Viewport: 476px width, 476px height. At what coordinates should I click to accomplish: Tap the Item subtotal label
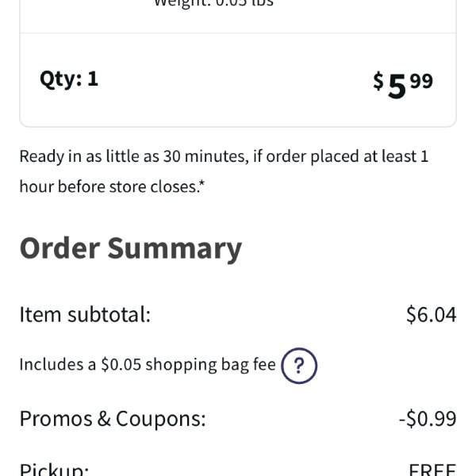click(85, 314)
